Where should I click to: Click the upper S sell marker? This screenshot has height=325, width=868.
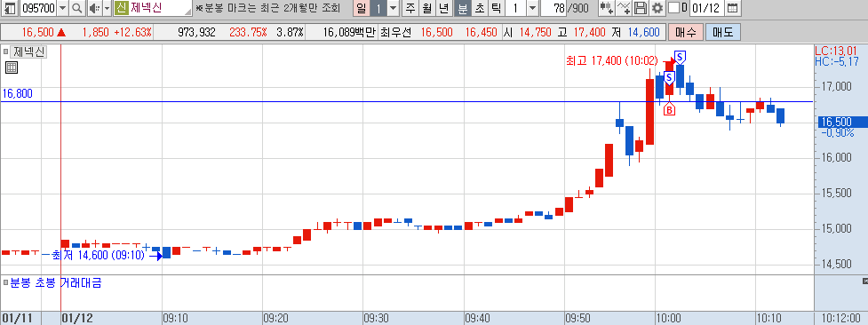(681, 57)
